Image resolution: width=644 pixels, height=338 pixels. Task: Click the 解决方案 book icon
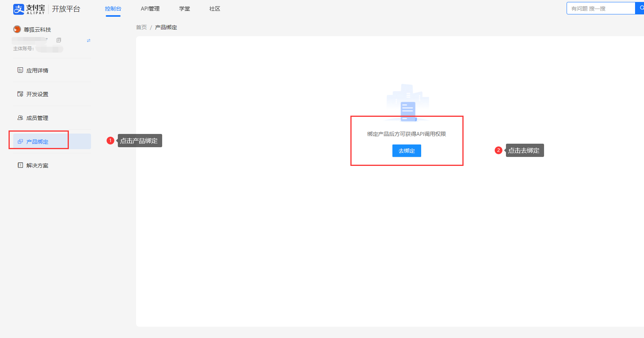(20, 165)
